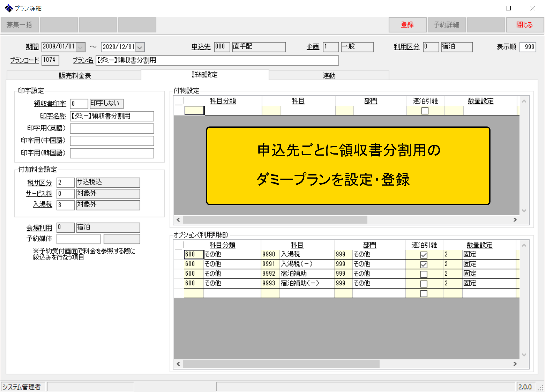The image size is (545, 392).
Task: Uncheck 連泊引継 for the 入湯税(-) row
Action: click(424, 264)
